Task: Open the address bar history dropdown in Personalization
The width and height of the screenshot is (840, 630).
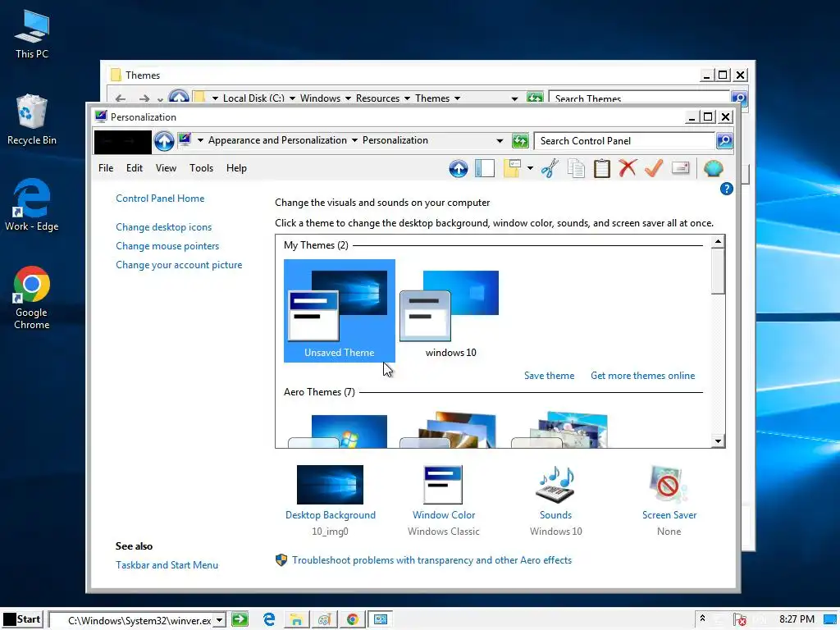Action: pos(500,141)
